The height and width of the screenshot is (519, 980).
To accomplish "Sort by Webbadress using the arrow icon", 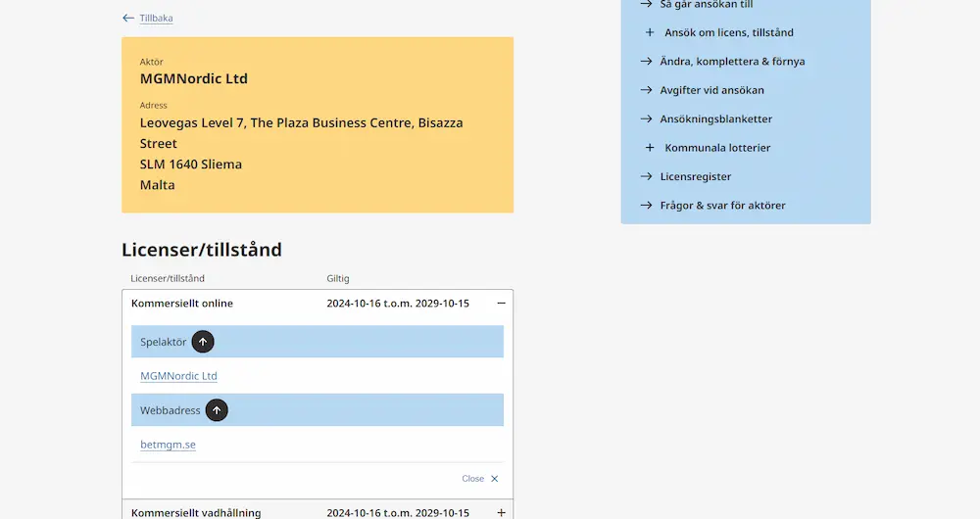I will 217,410.
